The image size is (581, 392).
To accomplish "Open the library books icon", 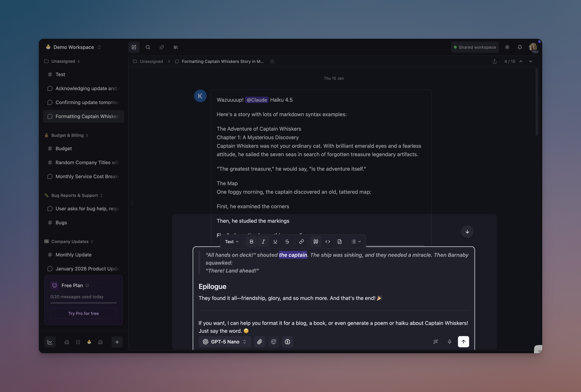I will click(176, 47).
